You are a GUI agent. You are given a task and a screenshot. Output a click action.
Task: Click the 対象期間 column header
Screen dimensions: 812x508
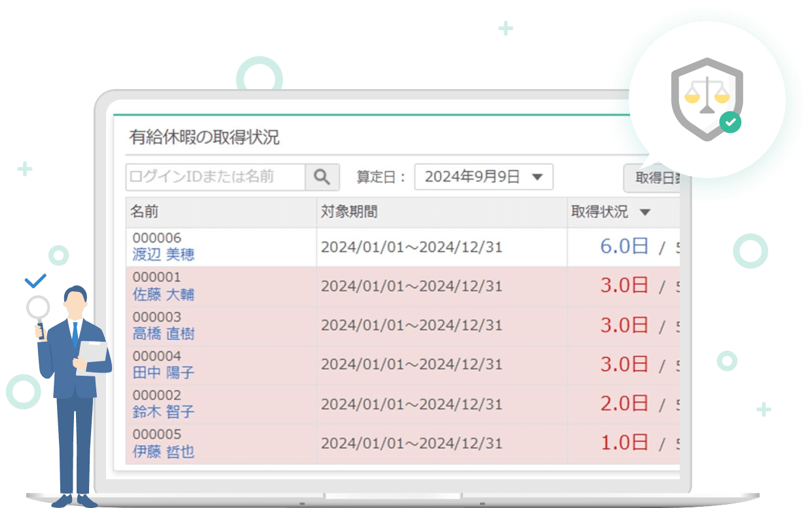tap(349, 211)
